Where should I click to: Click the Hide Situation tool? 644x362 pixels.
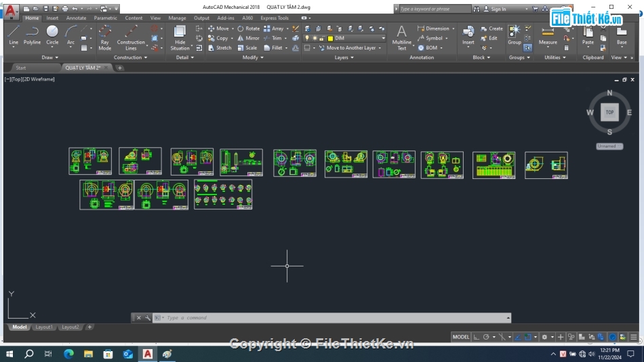tap(180, 38)
